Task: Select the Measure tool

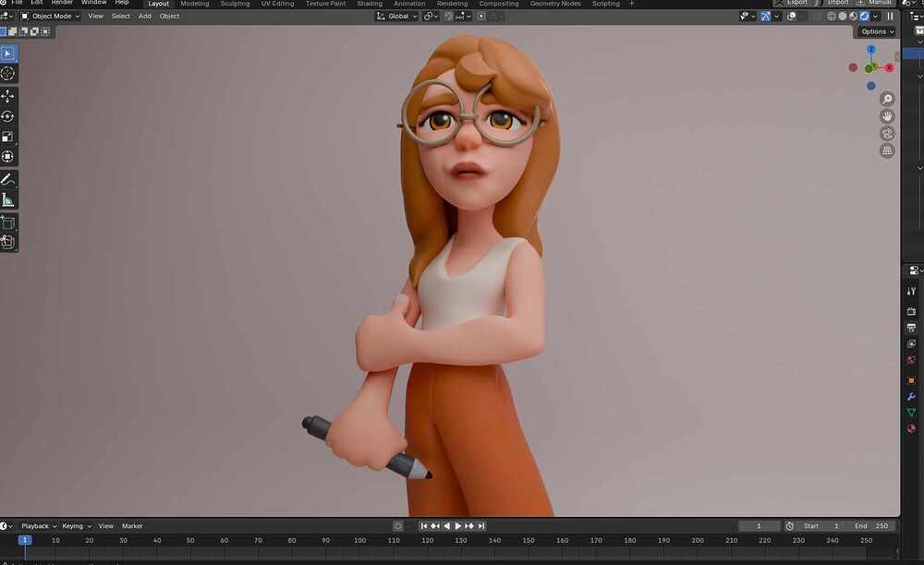Action: click(x=8, y=200)
